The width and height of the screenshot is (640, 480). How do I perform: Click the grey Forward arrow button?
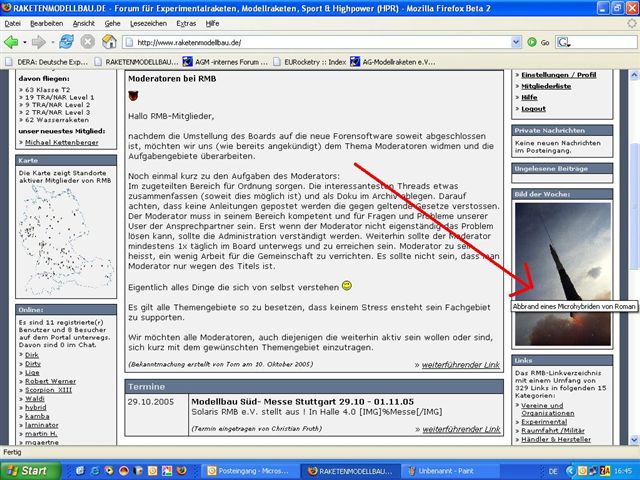click(38, 42)
